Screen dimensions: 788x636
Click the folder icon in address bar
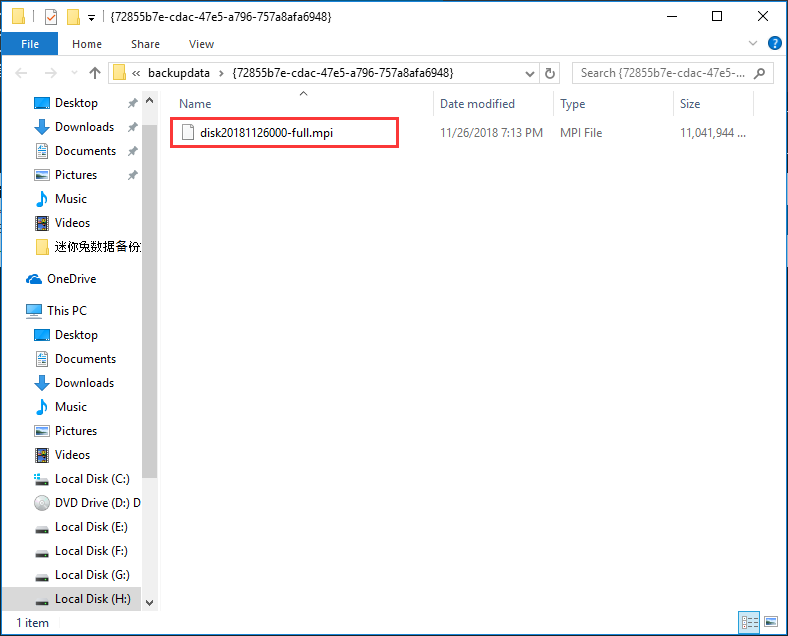119,73
